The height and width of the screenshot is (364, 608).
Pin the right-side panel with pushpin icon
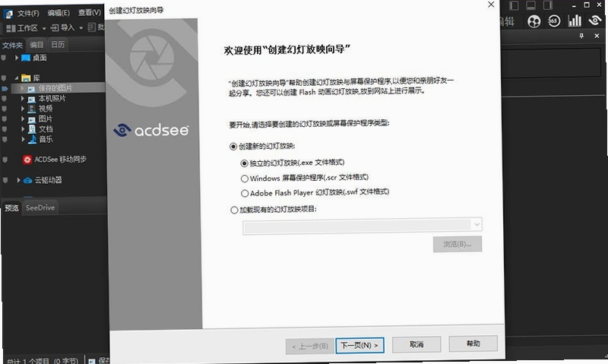pos(581,36)
